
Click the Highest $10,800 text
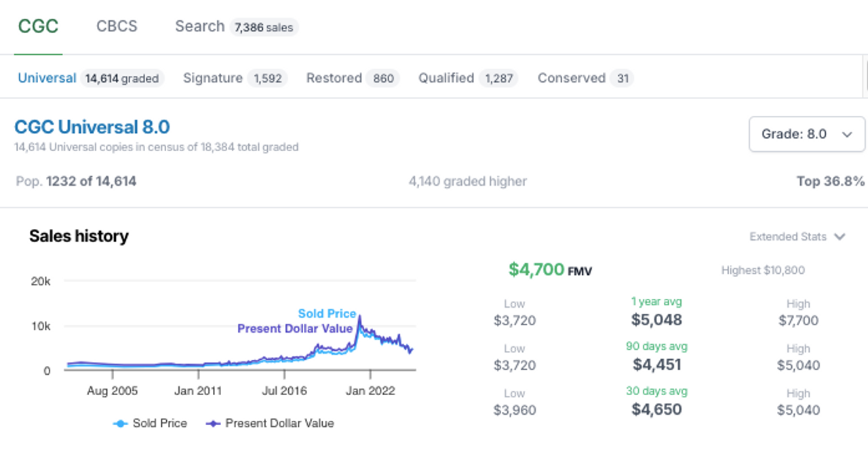point(763,270)
